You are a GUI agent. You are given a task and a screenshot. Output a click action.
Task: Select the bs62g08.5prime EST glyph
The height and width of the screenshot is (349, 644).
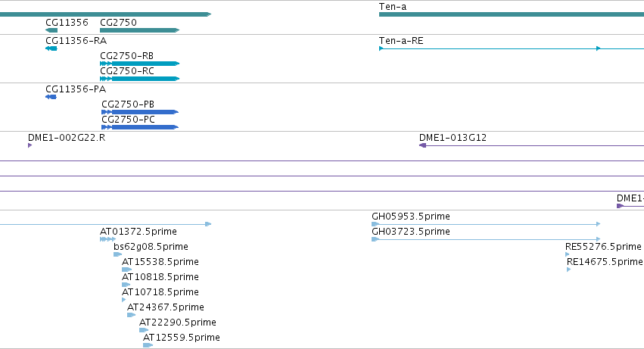tap(117, 254)
